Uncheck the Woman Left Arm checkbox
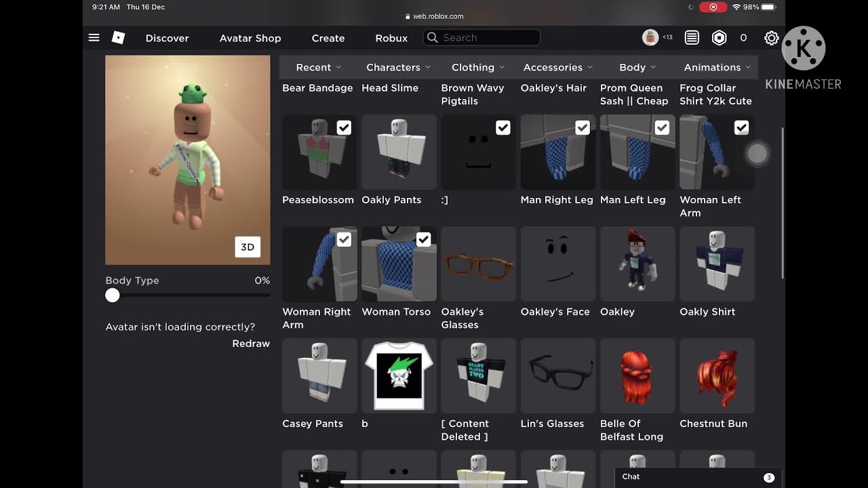Viewport: 868px width, 488px height. 741,127
